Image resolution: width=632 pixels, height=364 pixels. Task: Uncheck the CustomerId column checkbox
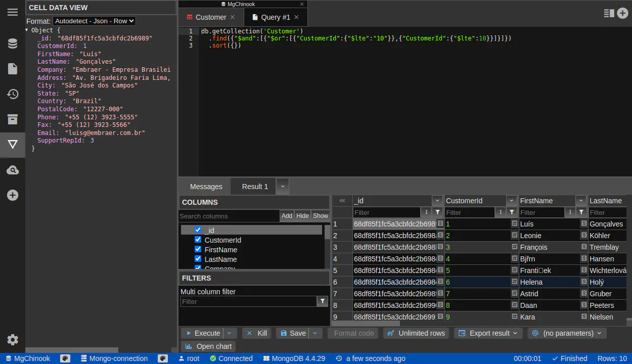click(x=198, y=240)
